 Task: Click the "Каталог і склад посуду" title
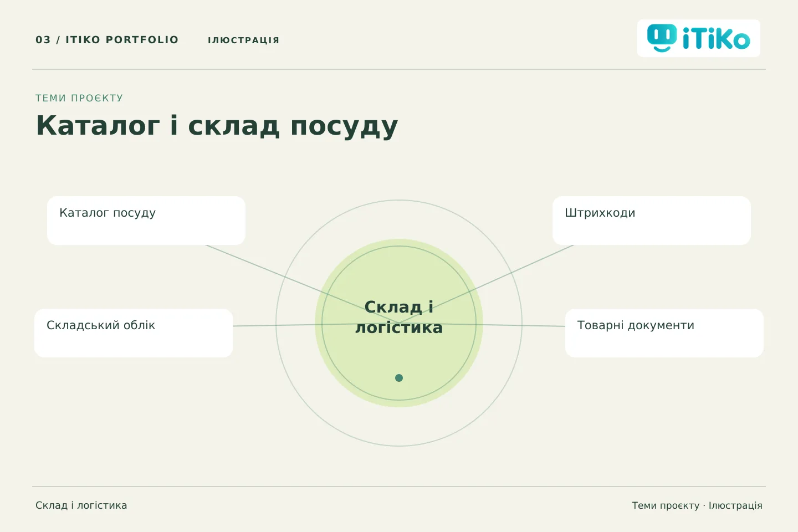click(217, 125)
